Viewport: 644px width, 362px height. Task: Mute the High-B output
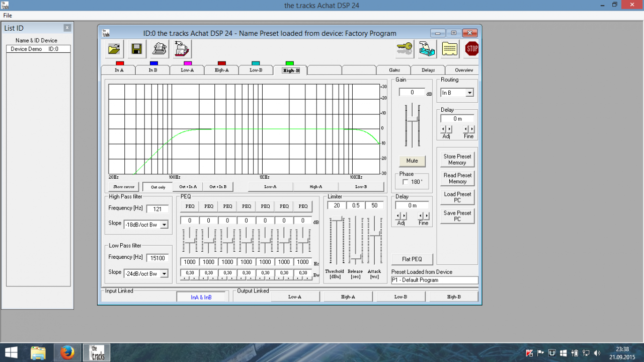[x=412, y=161]
